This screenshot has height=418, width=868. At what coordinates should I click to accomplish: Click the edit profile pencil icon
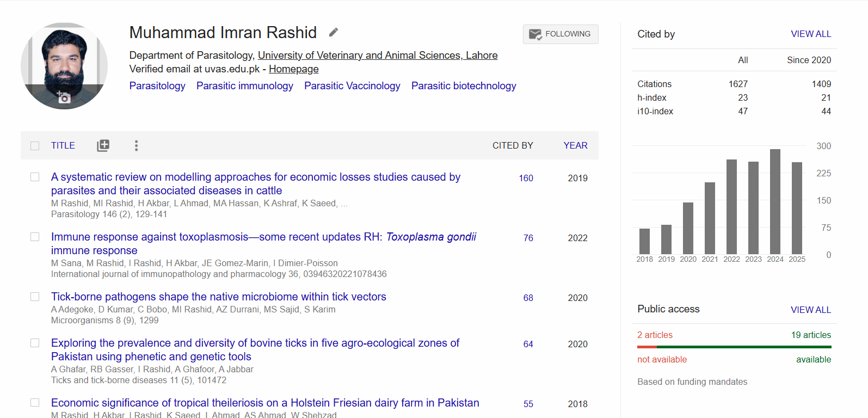334,33
